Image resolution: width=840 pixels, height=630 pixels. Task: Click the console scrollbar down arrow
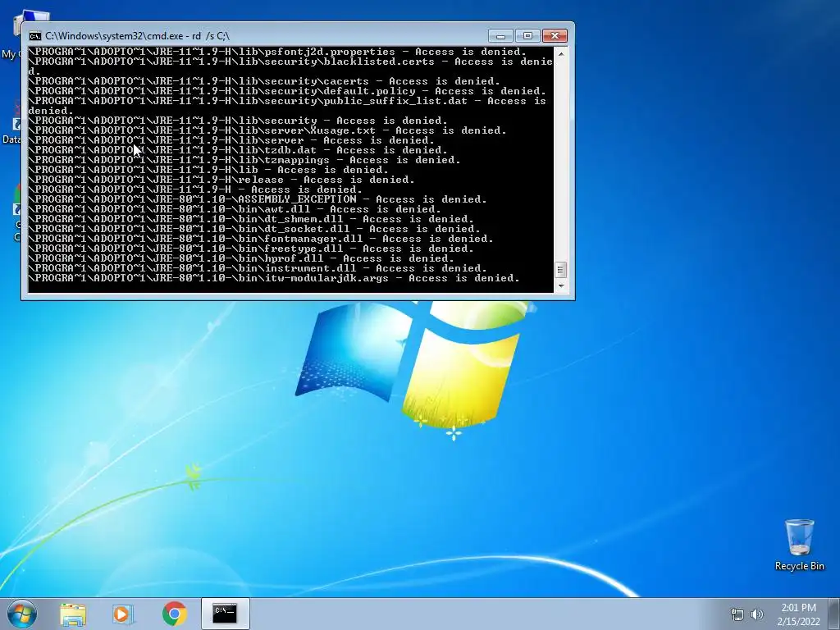[560, 285]
